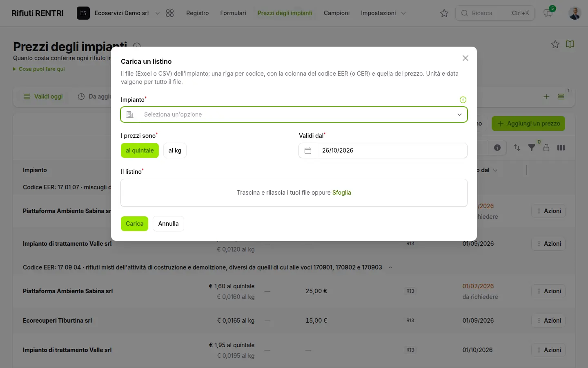Open the calendar icon for Validi dal
This screenshot has width=588, height=368.
308,150
